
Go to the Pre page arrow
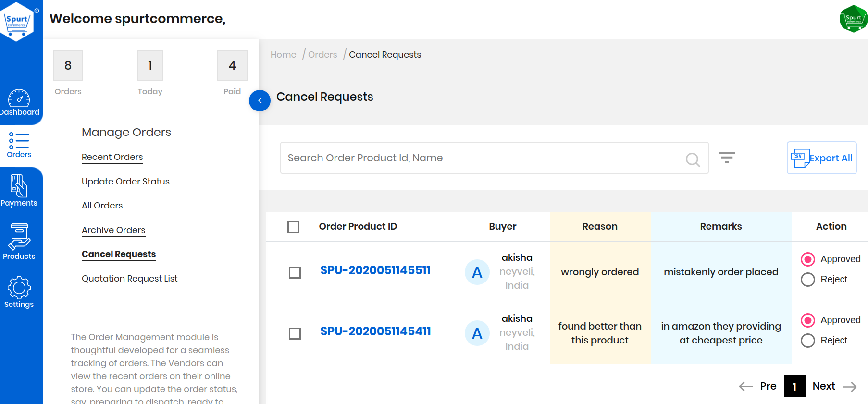pyautogui.click(x=746, y=387)
